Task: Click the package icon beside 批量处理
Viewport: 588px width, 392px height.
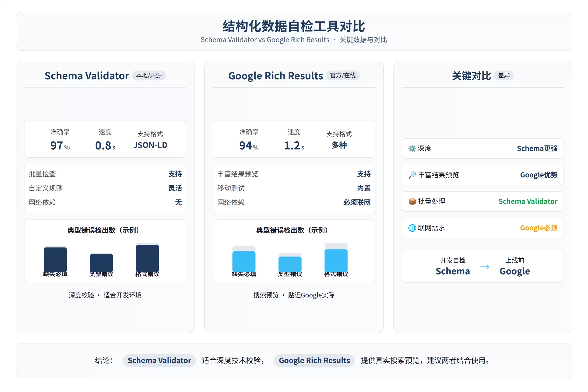Action: (x=412, y=201)
